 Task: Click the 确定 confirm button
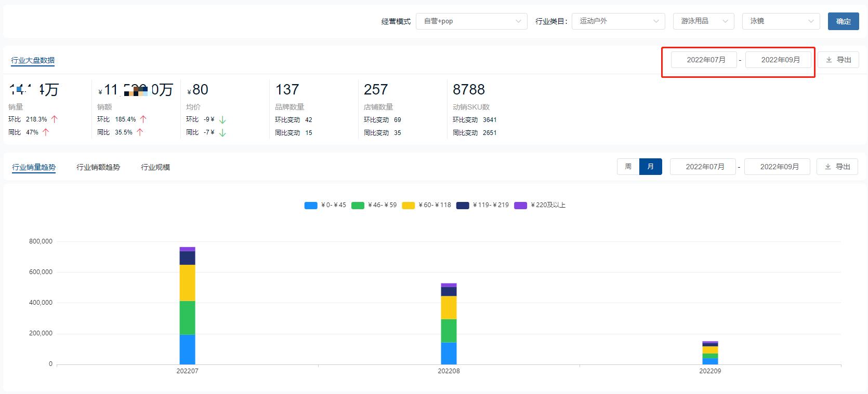(843, 21)
